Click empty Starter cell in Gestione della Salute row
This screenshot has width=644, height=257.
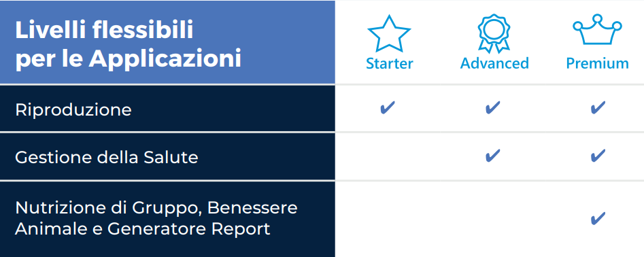point(388,156)
